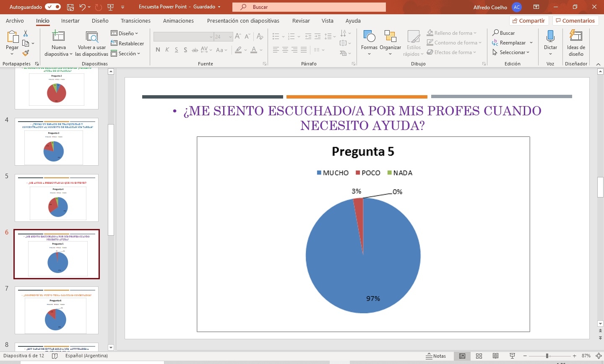The height and width of the screenshot is (364, 604).
Task: Open the Organizar arrange menu
Action: click(391, 43)
